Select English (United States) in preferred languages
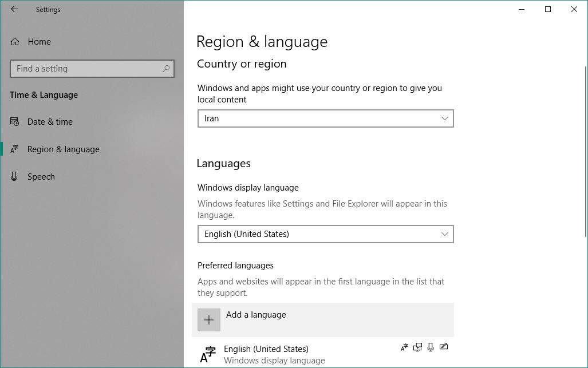Screen dimensions: 588x368 coord(323,353)
